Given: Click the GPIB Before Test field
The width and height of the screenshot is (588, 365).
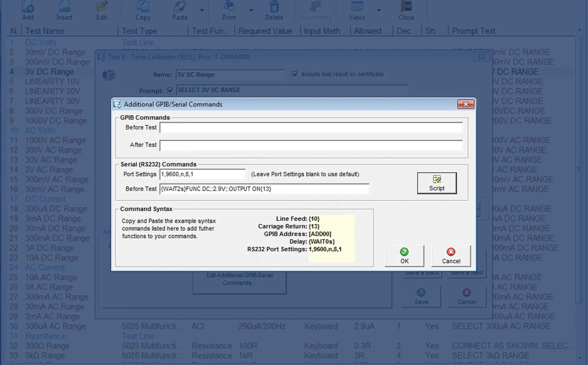Looking at the screenshot, I should (x=311, y=128).
